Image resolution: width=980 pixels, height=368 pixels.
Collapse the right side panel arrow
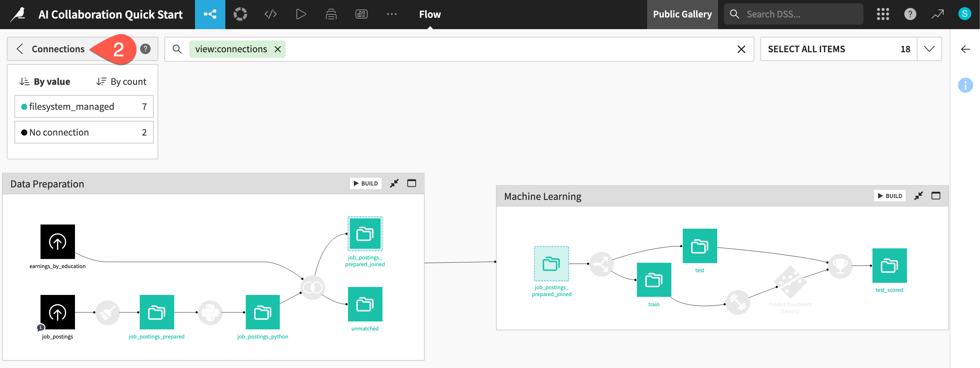pos(965,49)
